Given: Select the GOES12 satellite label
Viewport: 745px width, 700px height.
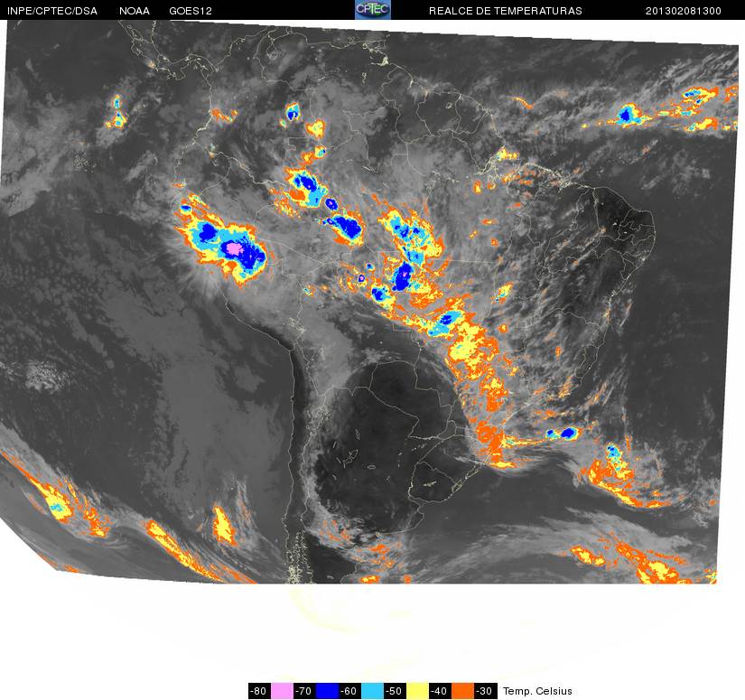Looking at the screenshot, I should click(191, 11).
